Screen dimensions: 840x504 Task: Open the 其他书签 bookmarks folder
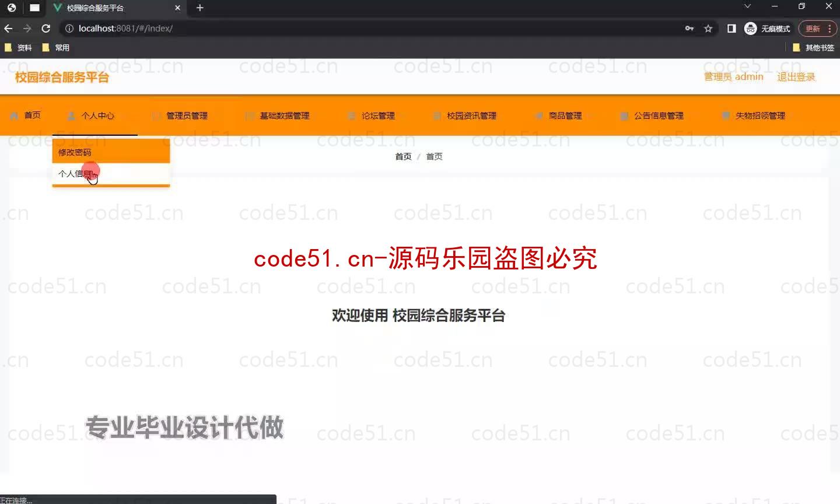tap(814, 48)
